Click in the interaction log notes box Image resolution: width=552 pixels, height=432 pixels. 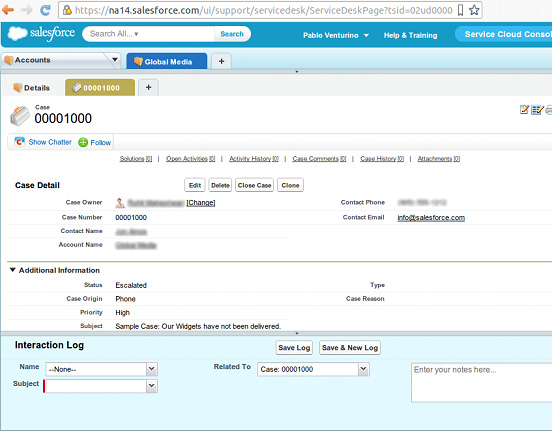pyautogui.click(x=482, y=383)
